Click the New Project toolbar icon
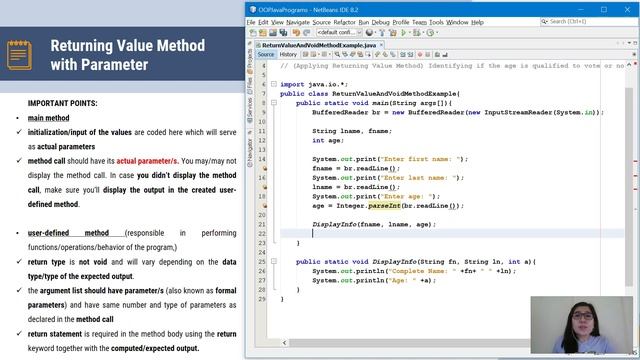The height and width of the screenshot is (360, 640). click(262, 33)
